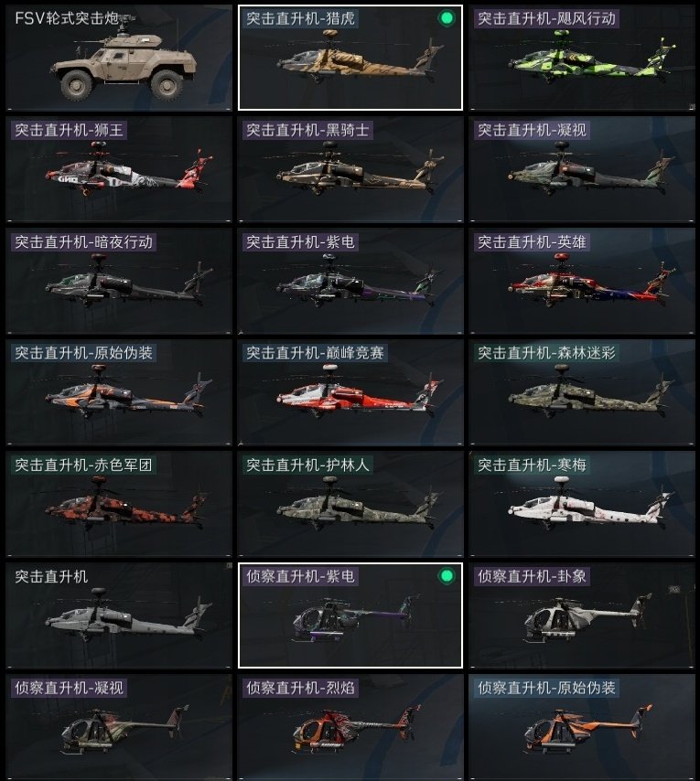Pick the 突击直升机-护林人 skin

[x=350, y=504]
